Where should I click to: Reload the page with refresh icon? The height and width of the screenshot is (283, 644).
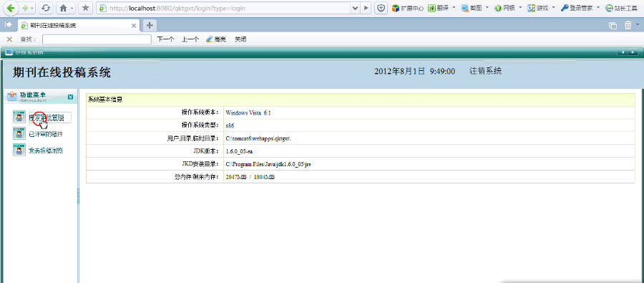pos(47,8)
